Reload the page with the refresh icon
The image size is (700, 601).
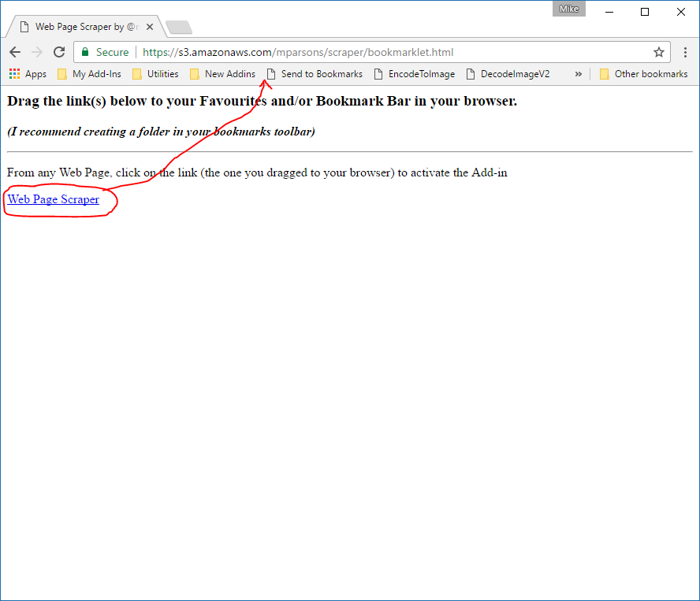[x=59, y=52]
